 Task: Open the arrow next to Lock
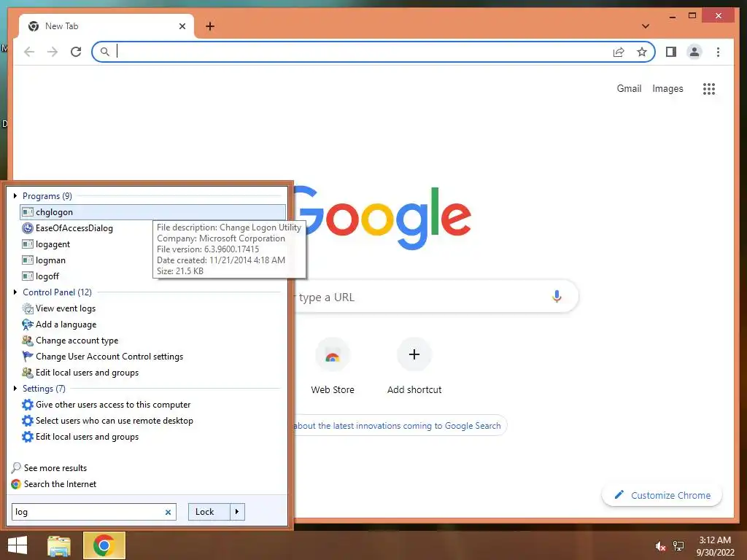tap(237, 511)
